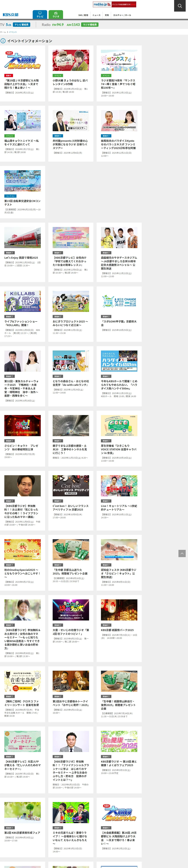Open 秋のOne Day Special thumbnail

23,550
